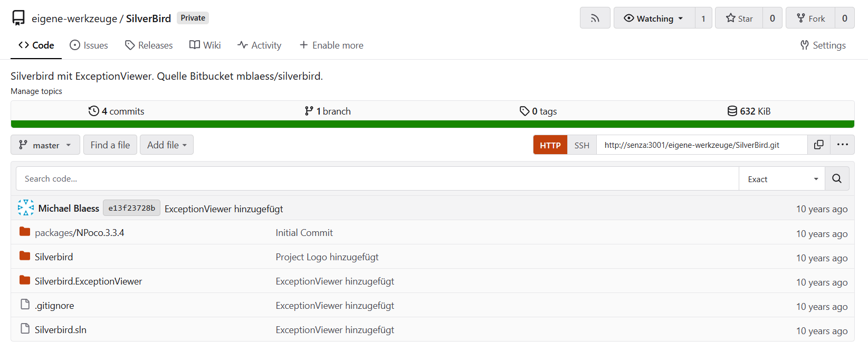The width and height of the screenshot is (868, 350).
Task: Select the HTTP clone option
Action: pyautogui.click(x=550, y=145)
